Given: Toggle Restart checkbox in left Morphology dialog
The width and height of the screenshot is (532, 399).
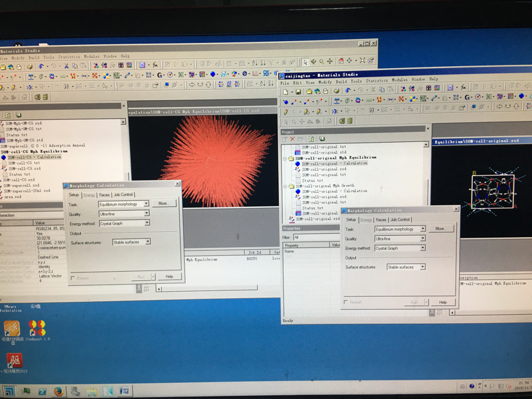Looking at the screenshot, I should [x=73, y=278].
